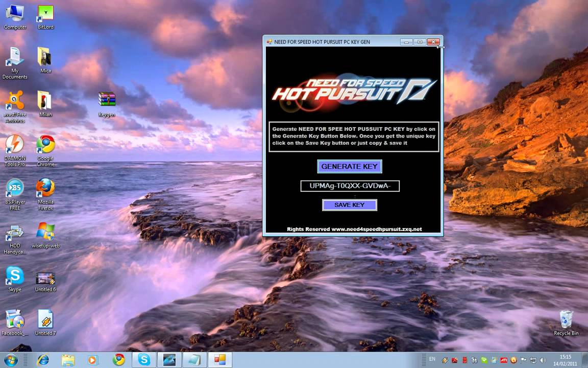Click the GENERATE KEY button
Viewport: 588px width, 368px height.
click(x=350, y=166)
